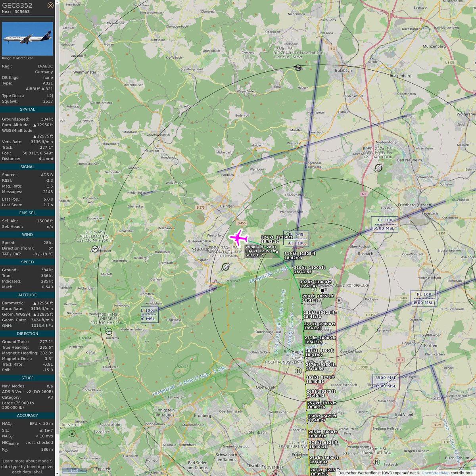The width and height of the screenshot is (476, 476).
Task: Select the magenta GEC8352 aircraft icon
Action: coord(239,238)
